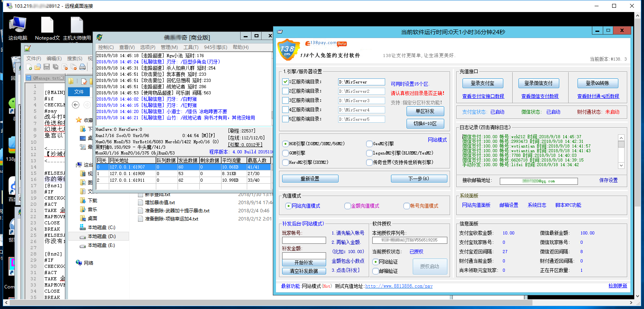The height and width of the screenshot is (309, 644).
Task: Click 登录QQ转账 button
Action: 598,83
